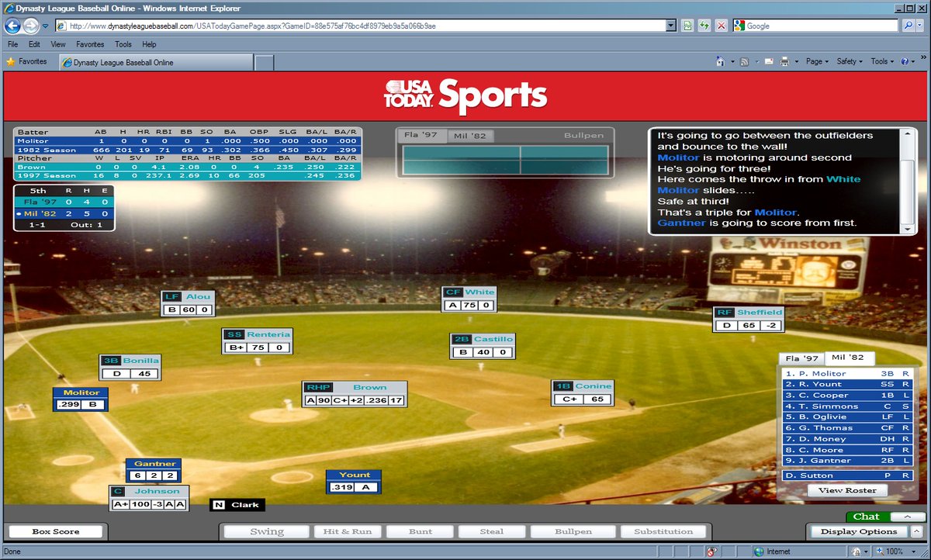Click the C Johnson catcher card
The height and width of the screenshot is (560, 931).
[x=149, y=497]
